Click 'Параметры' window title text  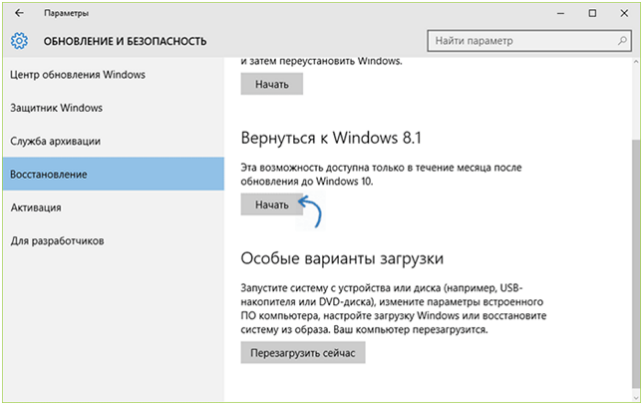[x=66, y=14]
